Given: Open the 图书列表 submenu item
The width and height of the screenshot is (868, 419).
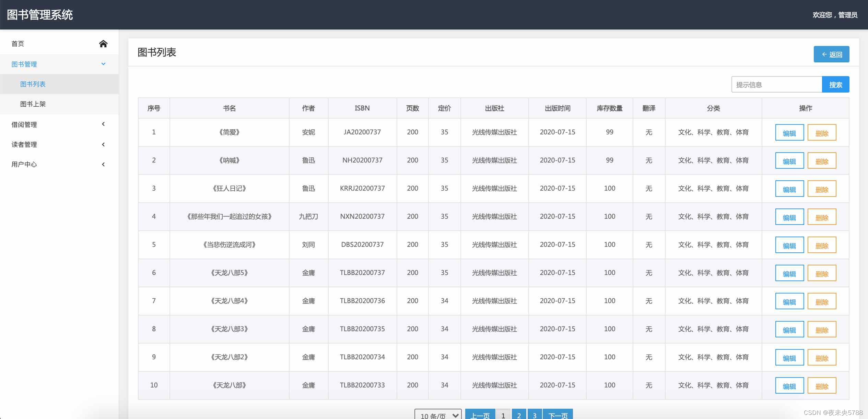Looking at the screenshot, I should click(x=59, y=84).
